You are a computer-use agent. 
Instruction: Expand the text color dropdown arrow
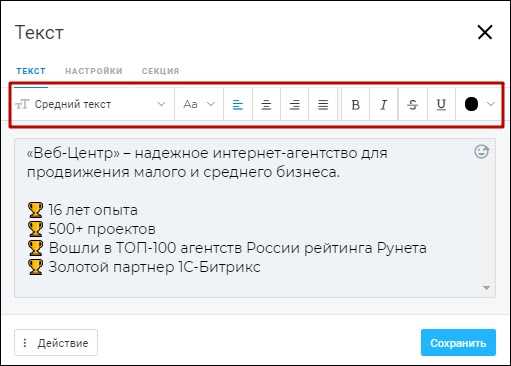click(490, 104)
